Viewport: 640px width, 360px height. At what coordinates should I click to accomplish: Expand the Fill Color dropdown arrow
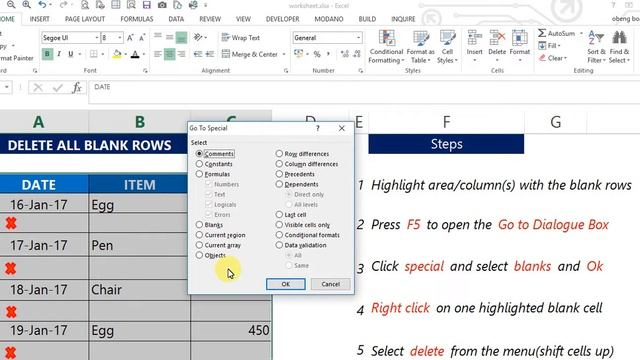pos(125,54)
